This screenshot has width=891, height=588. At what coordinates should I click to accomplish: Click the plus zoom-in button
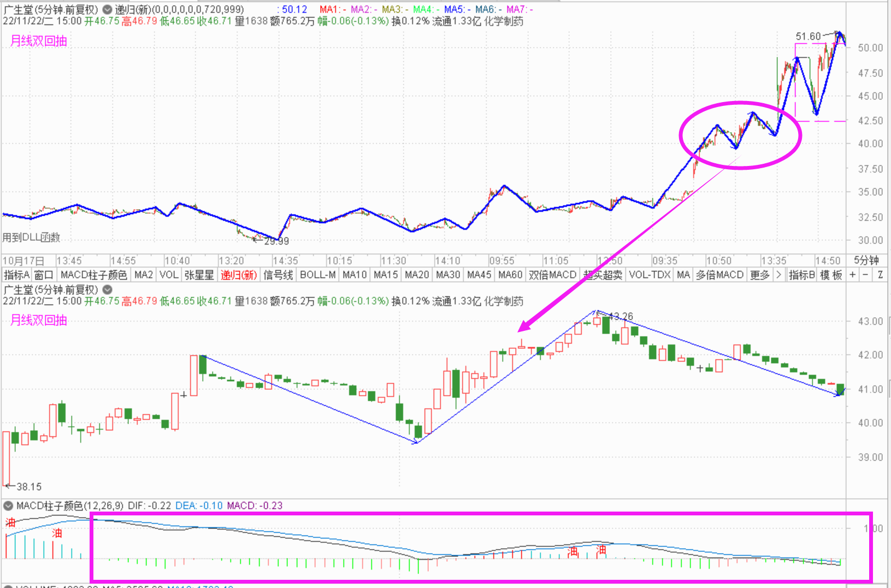coord(853,275)
